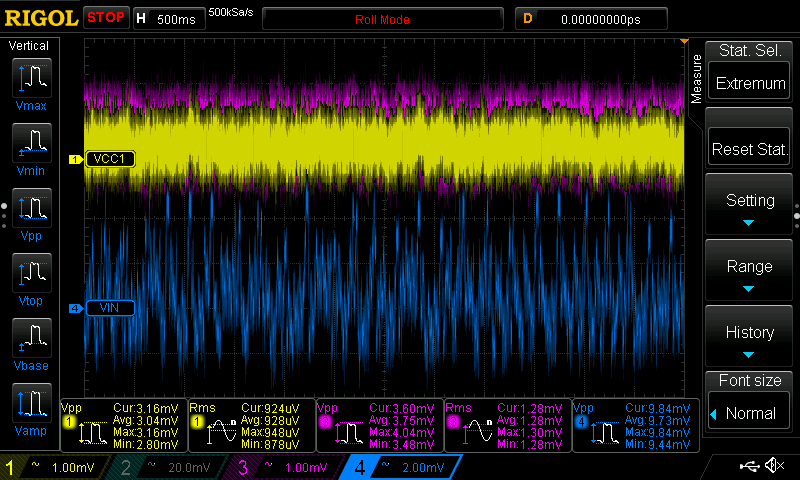Image resolution: width=800 pixels, height=480 pixels.
Task: Click the Vertical measurement category header
Action: pos(29,46)
